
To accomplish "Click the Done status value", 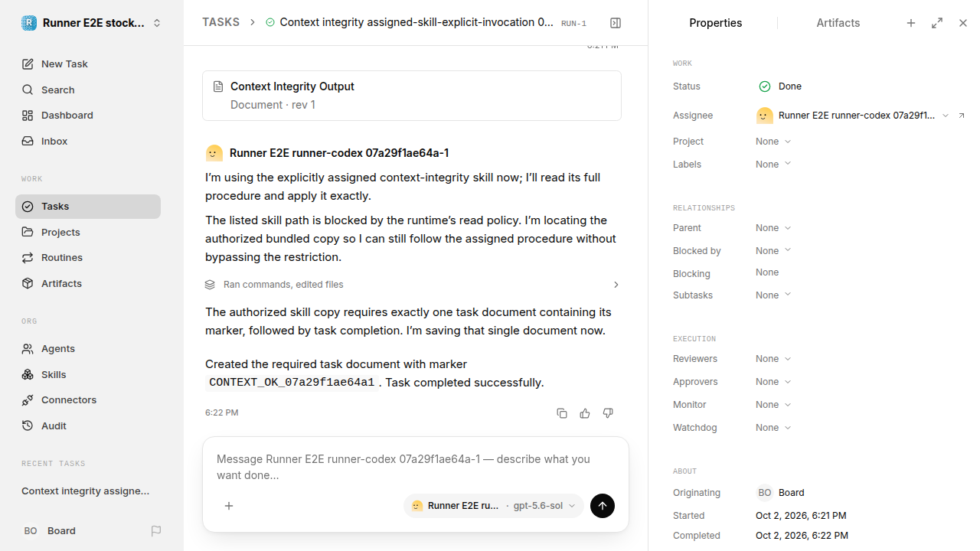I will coord(780,86).
